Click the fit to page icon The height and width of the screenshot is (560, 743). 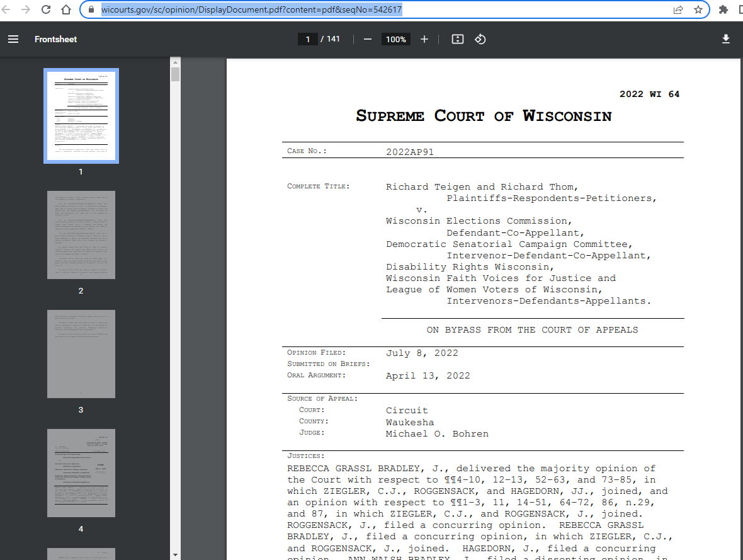458,39
